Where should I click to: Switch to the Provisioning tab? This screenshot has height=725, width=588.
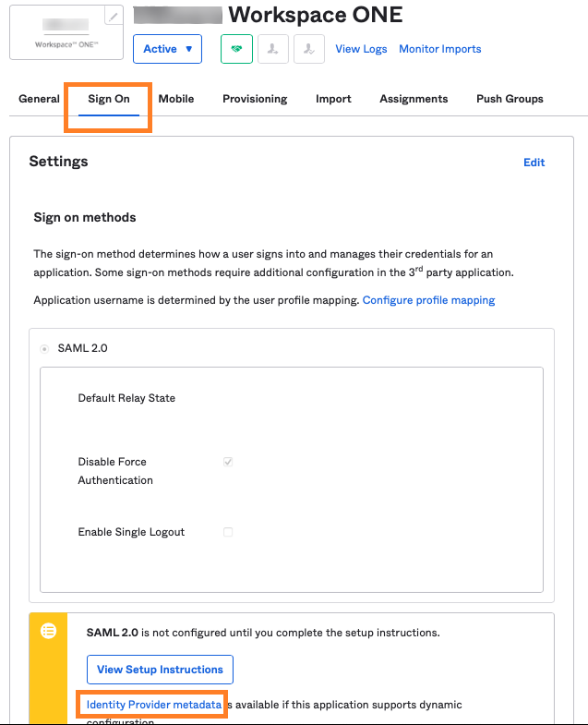pos(255,99)
